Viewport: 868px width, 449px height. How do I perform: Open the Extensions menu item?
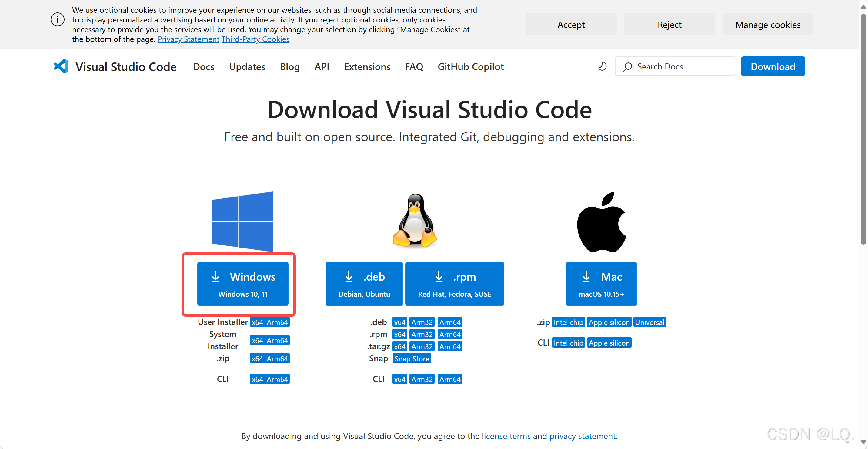click(x=367, y=66)
